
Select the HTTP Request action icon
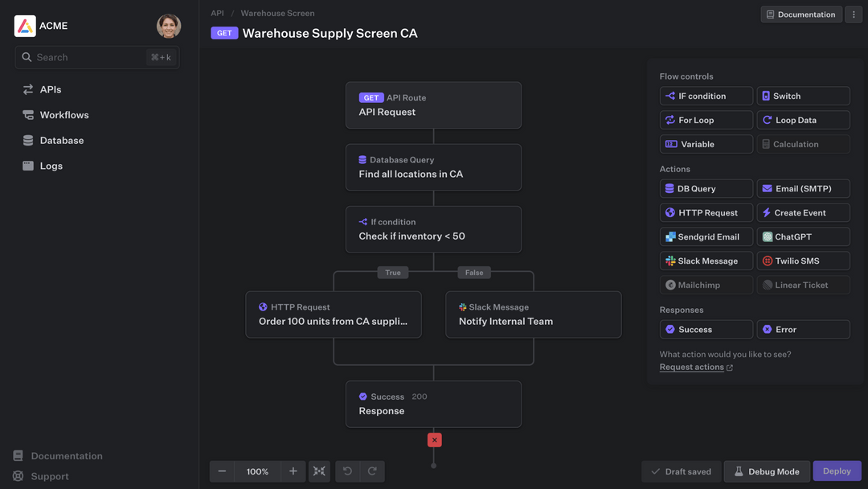[669, 212]
